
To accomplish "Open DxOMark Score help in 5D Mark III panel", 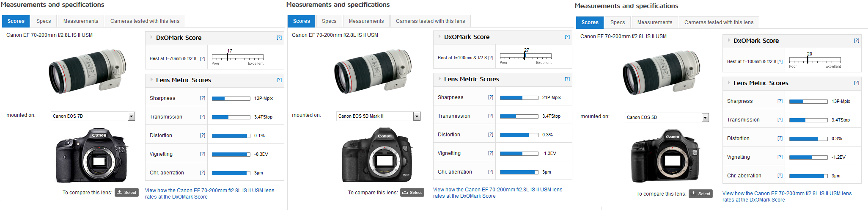I will (567, 37).
